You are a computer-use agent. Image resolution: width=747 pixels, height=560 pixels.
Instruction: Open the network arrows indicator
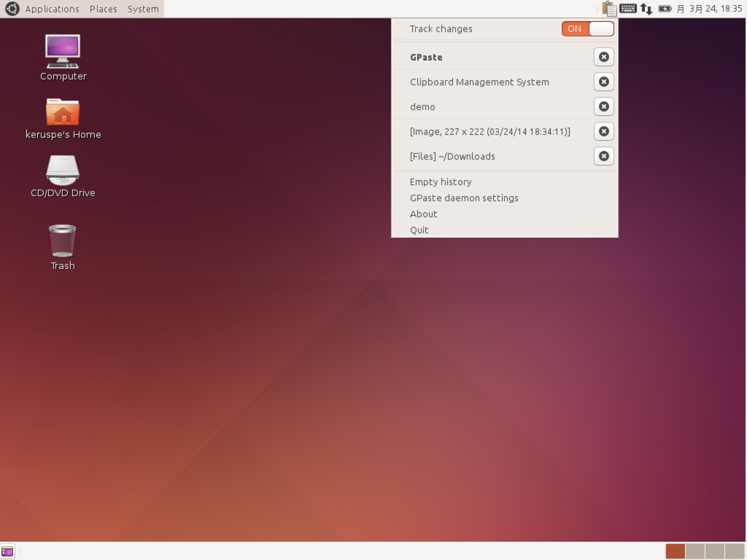(x=646, y=9)
